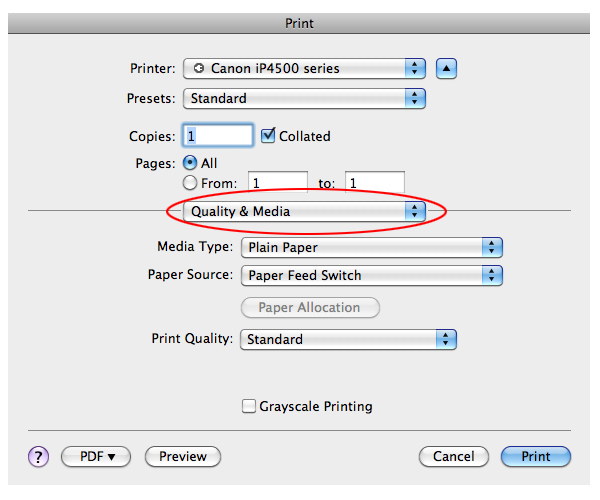Image resolution: width=600 pixels, height=500 pixels.
Task: Open the Canon iP4500 series printer dropdown
Action: pyautogui.click(x=304, y=68)
